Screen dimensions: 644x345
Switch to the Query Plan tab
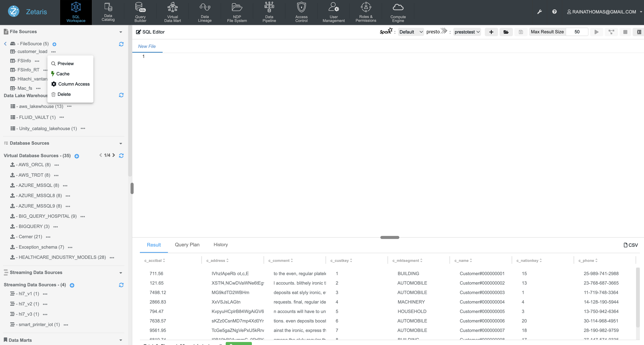click(187, 245)
